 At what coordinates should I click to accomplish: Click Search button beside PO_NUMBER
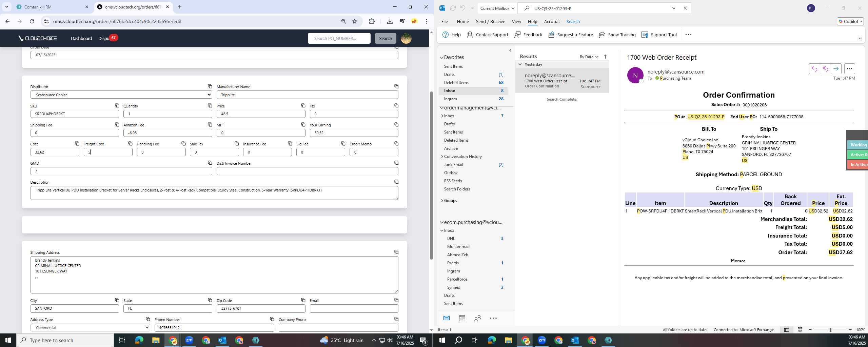[386, 38]
